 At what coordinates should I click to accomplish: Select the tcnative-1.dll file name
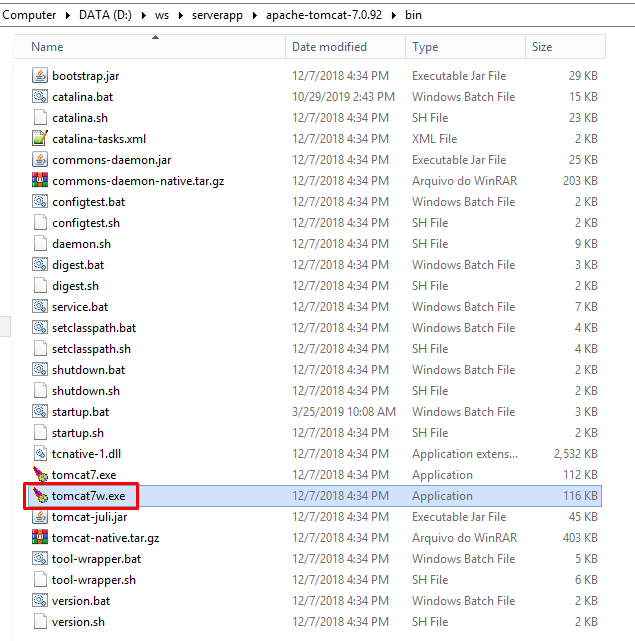[86, 454]
